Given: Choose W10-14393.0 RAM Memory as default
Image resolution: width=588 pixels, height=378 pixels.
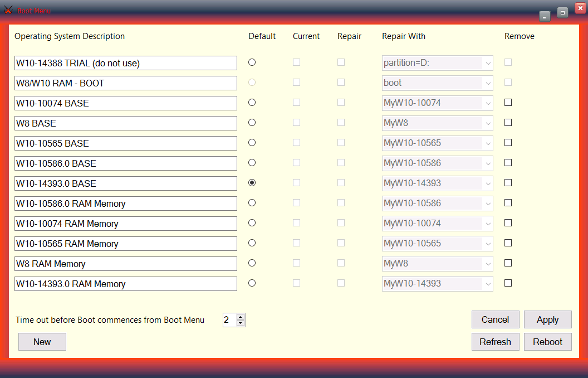Looking at the screenshot, I should coord(252,283).
